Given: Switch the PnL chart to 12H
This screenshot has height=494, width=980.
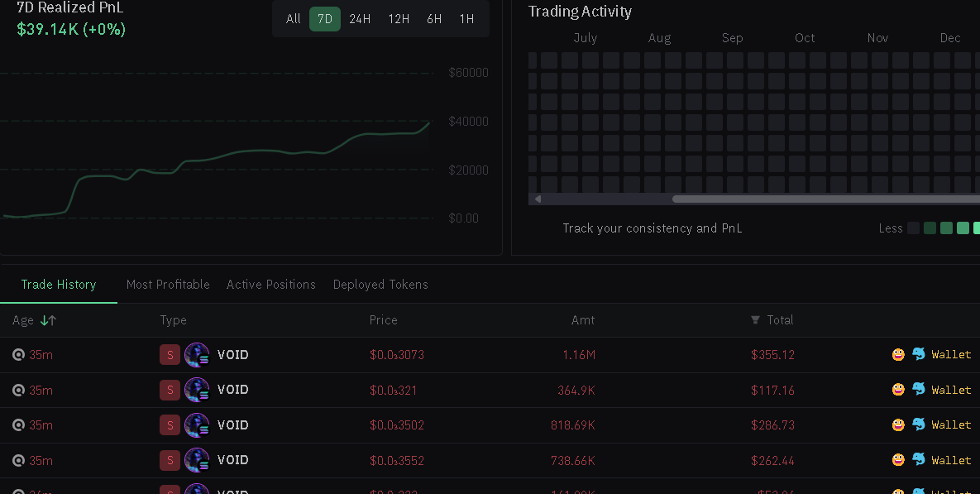Looking at the screenshot, I should click(399, 19).
